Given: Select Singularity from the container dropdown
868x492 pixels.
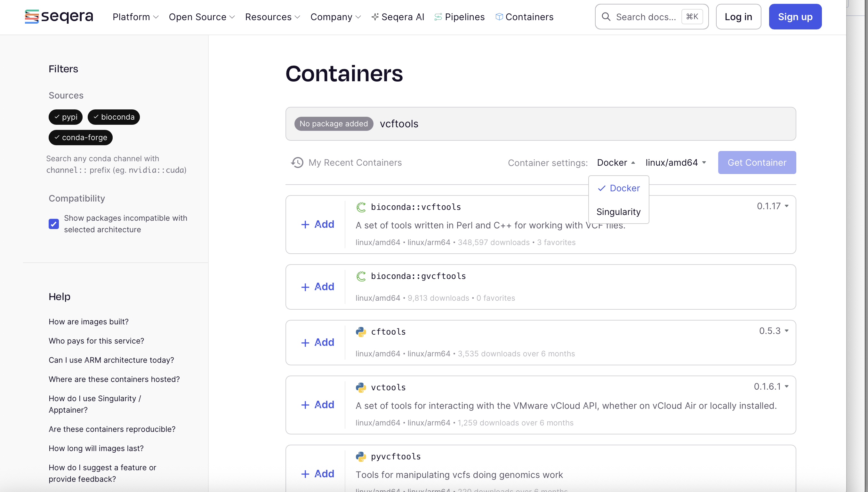Looking at the screenshot, I should coord(618,212).
